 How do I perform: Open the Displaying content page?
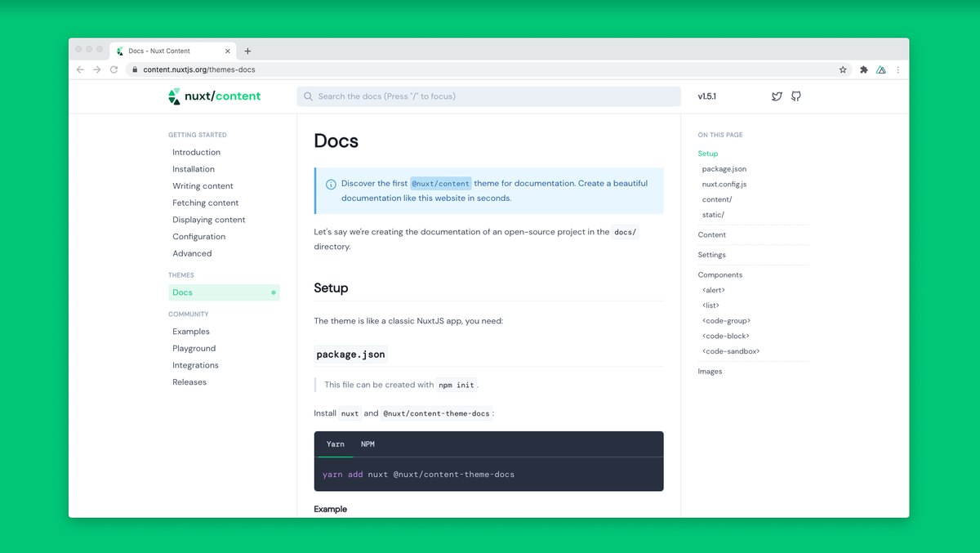209,220
